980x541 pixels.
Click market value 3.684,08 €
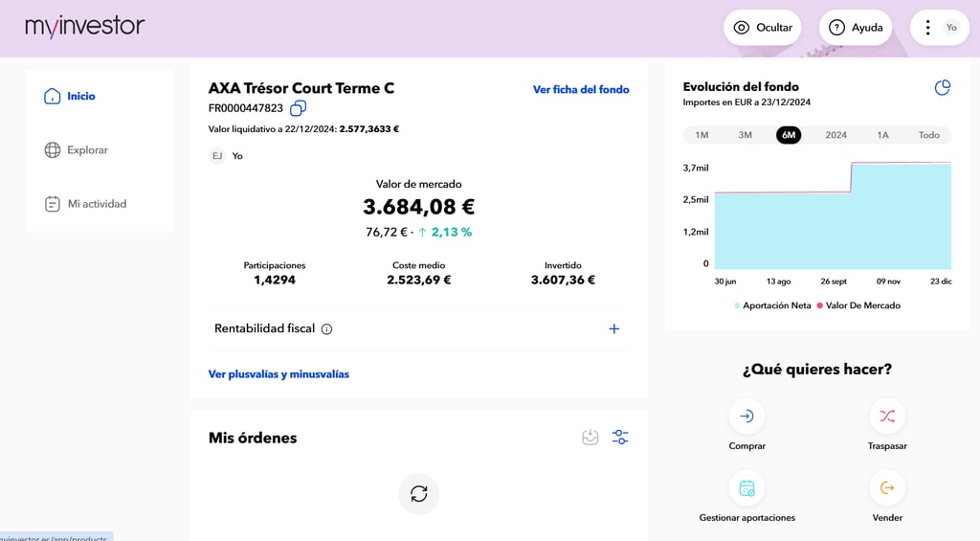click(x=419, y=207)
